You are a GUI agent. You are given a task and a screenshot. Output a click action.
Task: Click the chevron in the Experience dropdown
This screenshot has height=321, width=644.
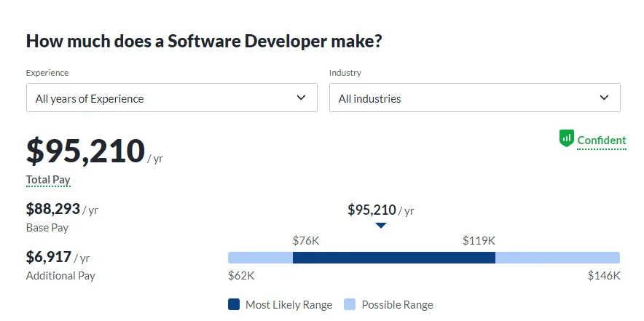coord(302,98)
